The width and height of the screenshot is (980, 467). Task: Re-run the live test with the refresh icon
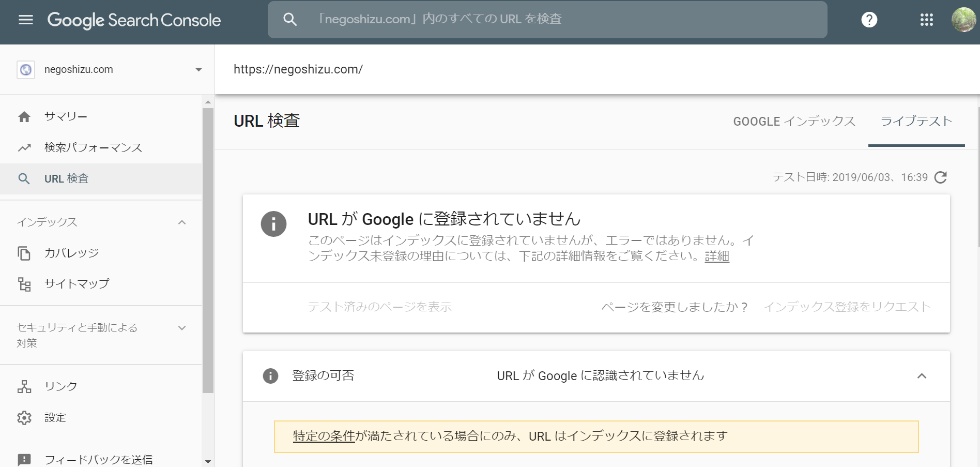click(x=941, y=177)
